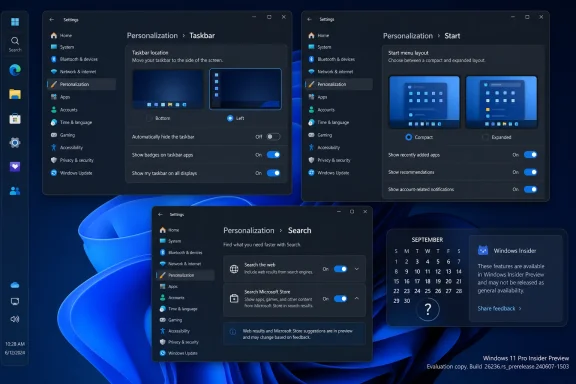Click the left taskbar preview thumbnail
576x384 pixels.
245,89
